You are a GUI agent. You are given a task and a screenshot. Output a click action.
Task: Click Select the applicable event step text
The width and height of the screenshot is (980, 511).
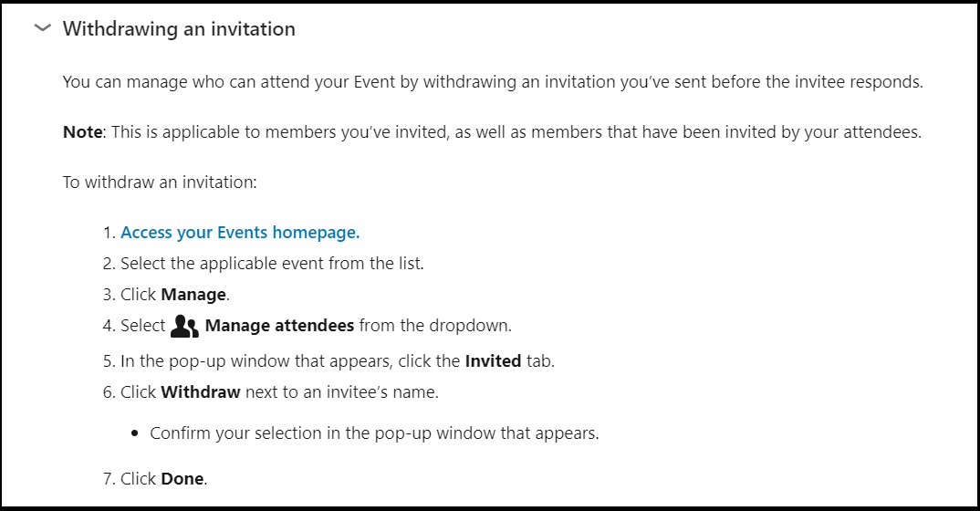tap(272, 264)
